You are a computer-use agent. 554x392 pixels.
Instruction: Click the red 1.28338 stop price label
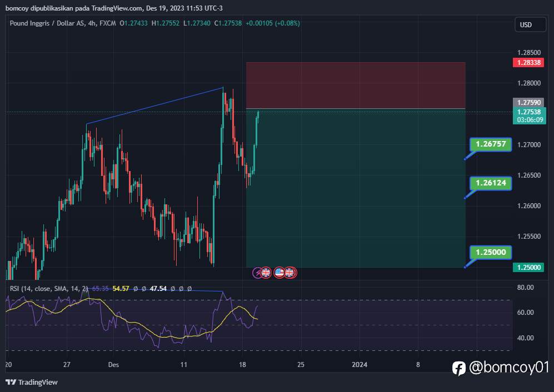click(x=528, y=63)
